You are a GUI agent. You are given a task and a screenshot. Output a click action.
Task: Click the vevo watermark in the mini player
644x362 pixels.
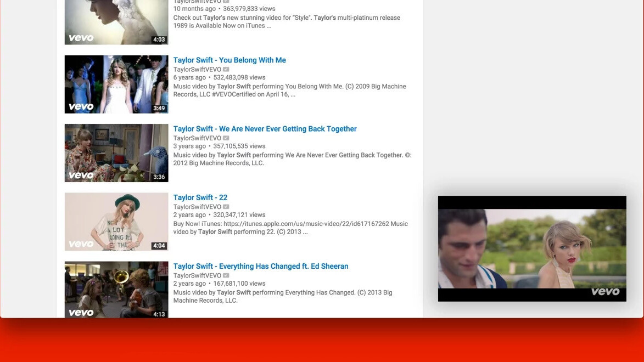point(605,292)
